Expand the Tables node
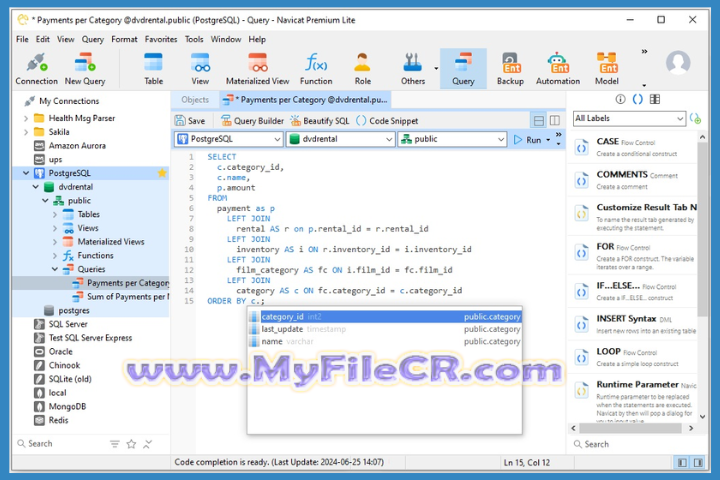The image size is (720, 480). point(55,215)
